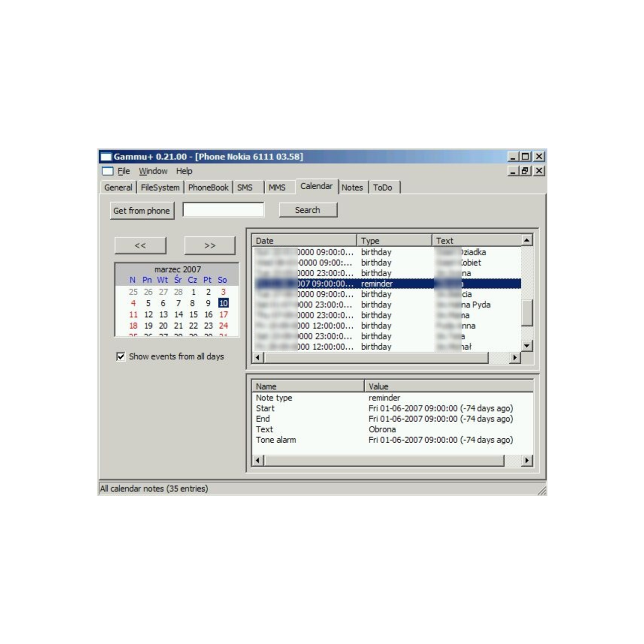Switch to the PhoneBook tab

point(208,188)
